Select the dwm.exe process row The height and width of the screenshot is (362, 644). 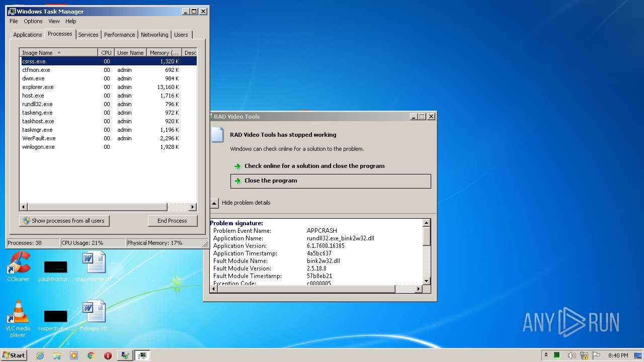[x=108, y=78]
